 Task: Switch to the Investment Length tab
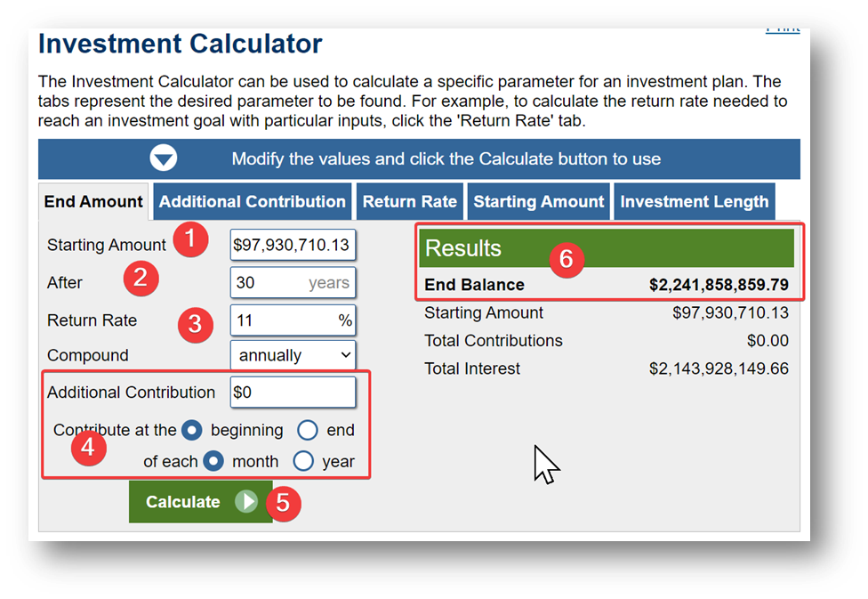[694, 202]
